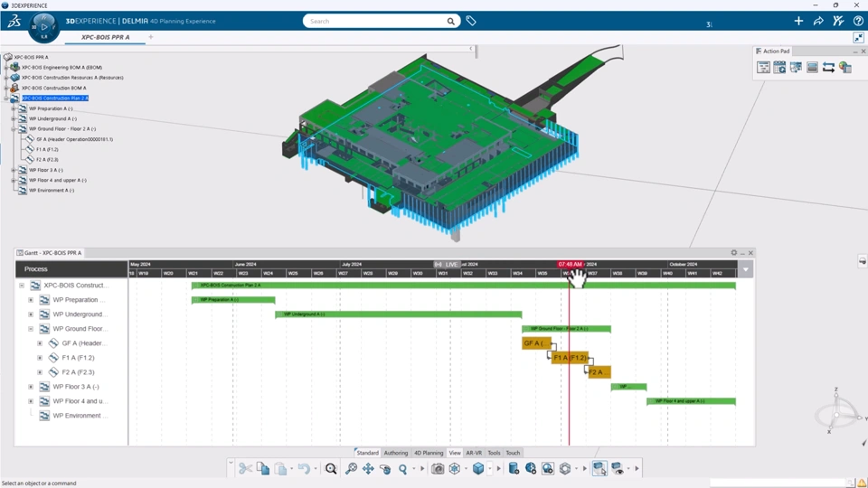The height and width of the screenshot is (488, 868).
Task: Expand WP Floor 4 and u... Gantt row
Action: coord(31,401)
